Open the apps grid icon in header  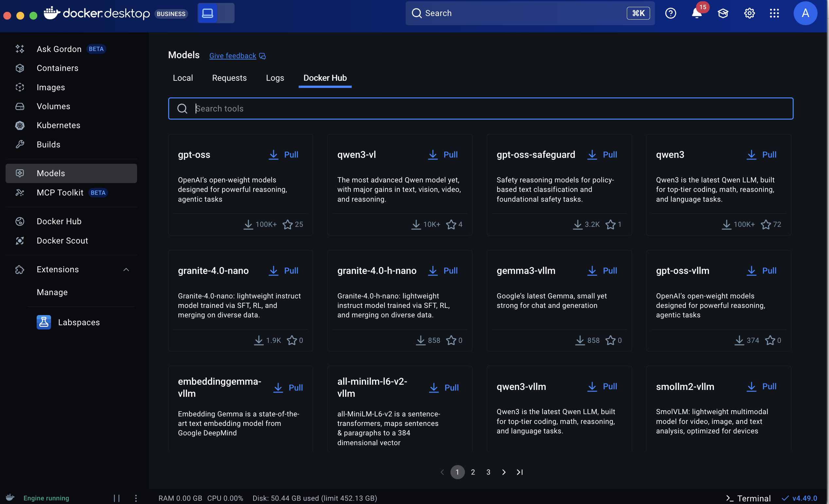point(774,13)
